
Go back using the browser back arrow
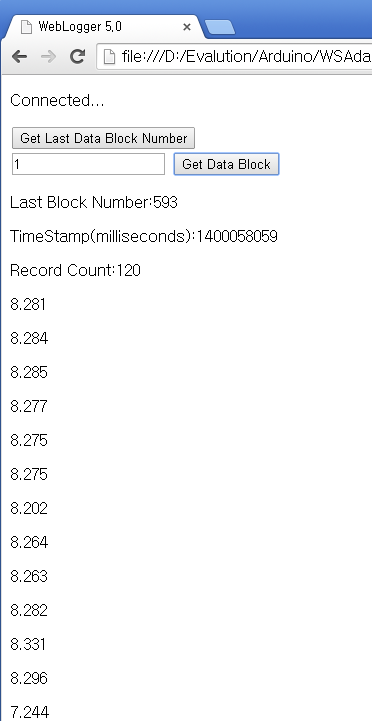[19, 57]
